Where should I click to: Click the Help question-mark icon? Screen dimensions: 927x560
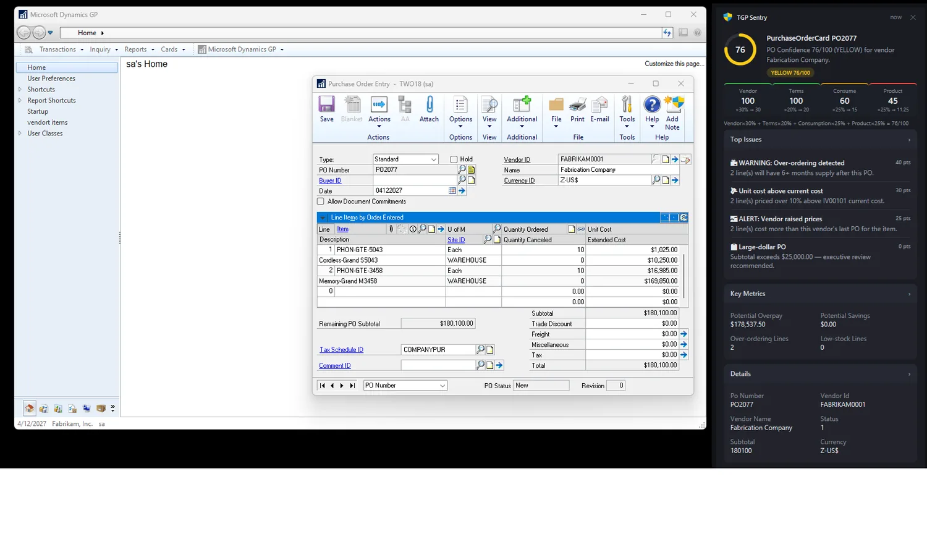pos(652,105)
